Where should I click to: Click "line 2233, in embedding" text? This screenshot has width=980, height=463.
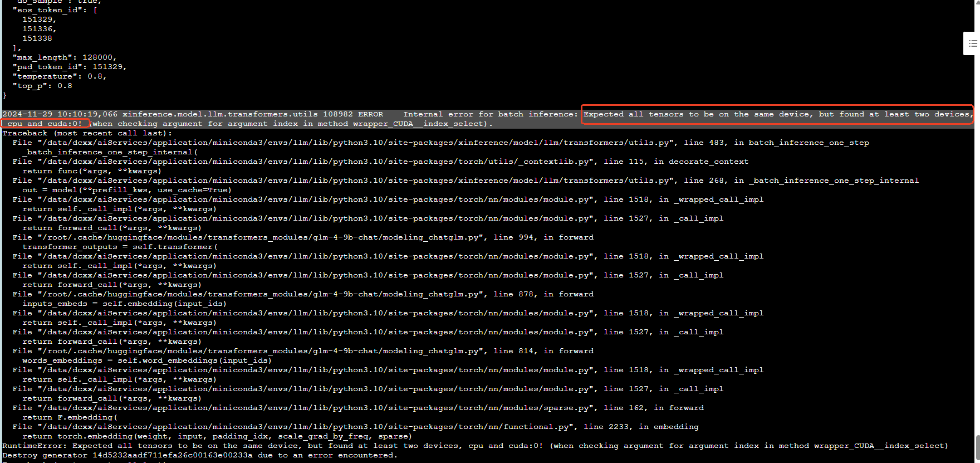point(641,427)
